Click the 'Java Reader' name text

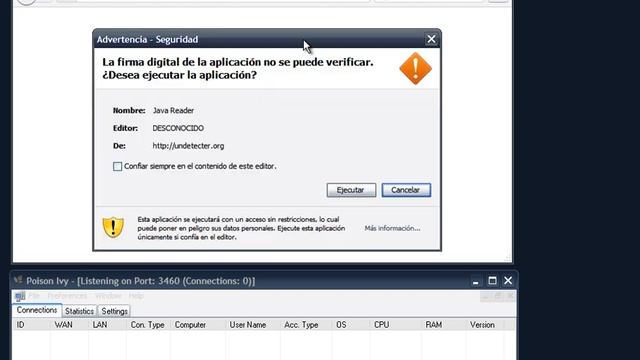[x=173, y=110]
